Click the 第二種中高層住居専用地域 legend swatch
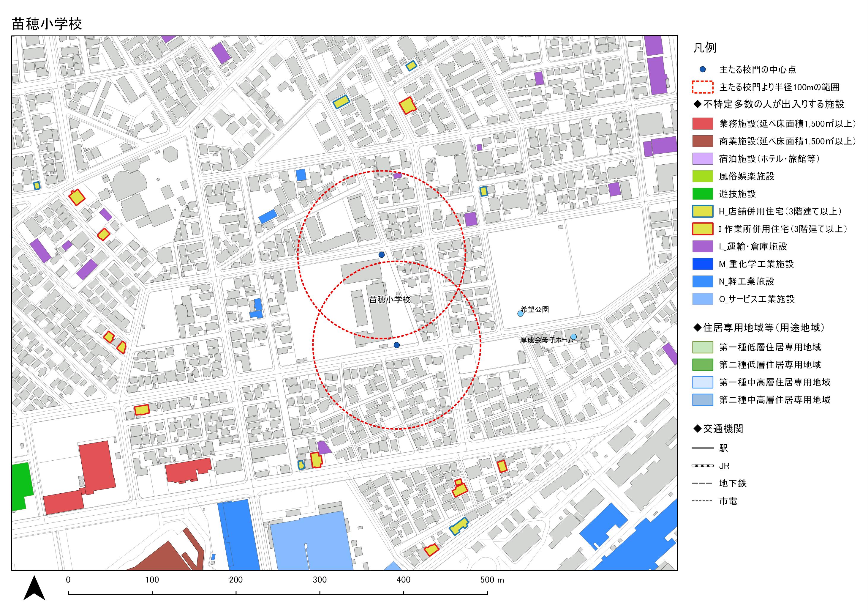Screen dimensions: 868x614 click(x=703, y=400)
